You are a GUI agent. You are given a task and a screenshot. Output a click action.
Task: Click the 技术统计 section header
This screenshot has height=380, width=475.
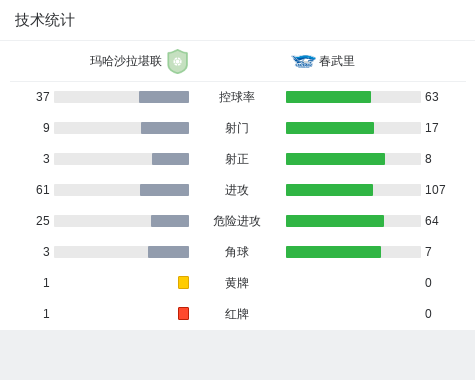[45, 20]
